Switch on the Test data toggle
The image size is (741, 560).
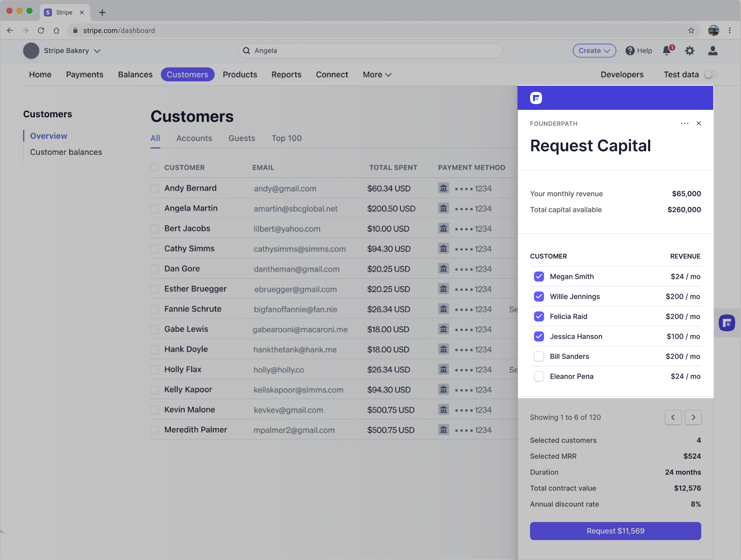(x=710, y=74)
